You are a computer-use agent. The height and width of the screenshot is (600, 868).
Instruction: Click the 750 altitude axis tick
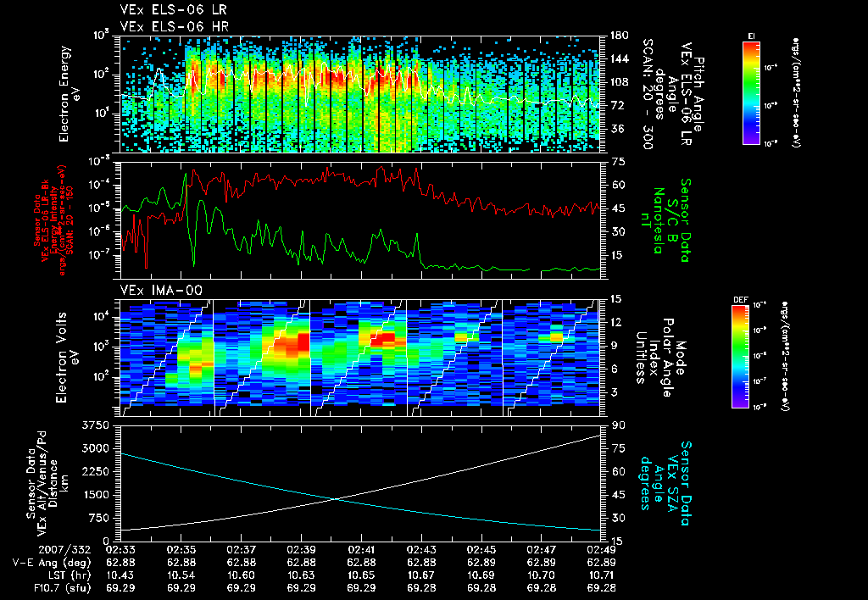[98, 518]
